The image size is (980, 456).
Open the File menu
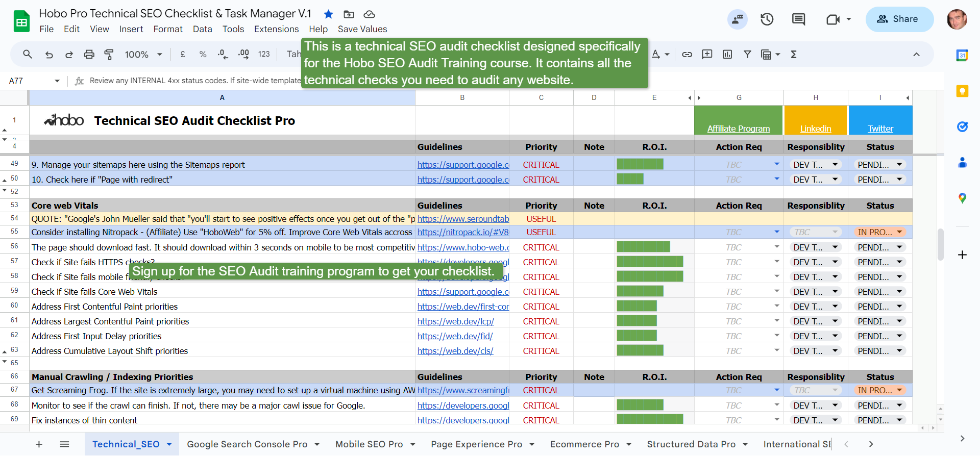[x=46, y=29]
